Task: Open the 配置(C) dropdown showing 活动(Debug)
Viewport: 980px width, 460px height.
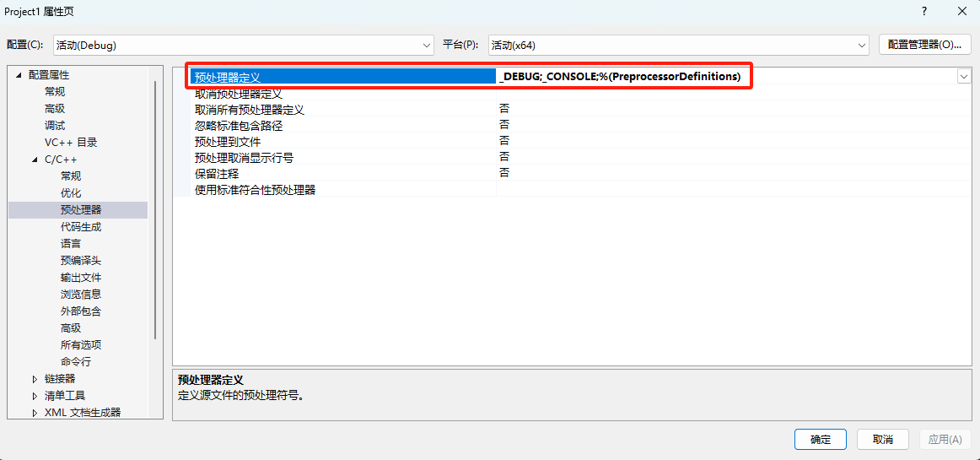Action: coord(244,45)
